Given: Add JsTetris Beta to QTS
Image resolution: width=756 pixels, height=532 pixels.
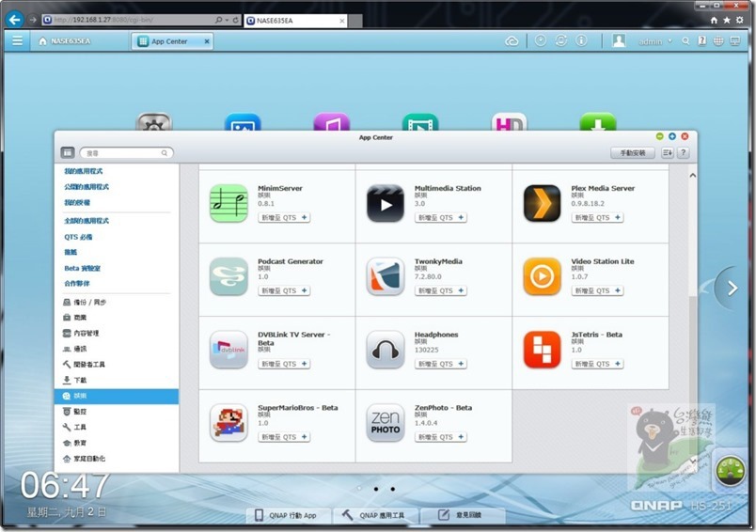Looking at the screenshot, I should tap(597, 365).
